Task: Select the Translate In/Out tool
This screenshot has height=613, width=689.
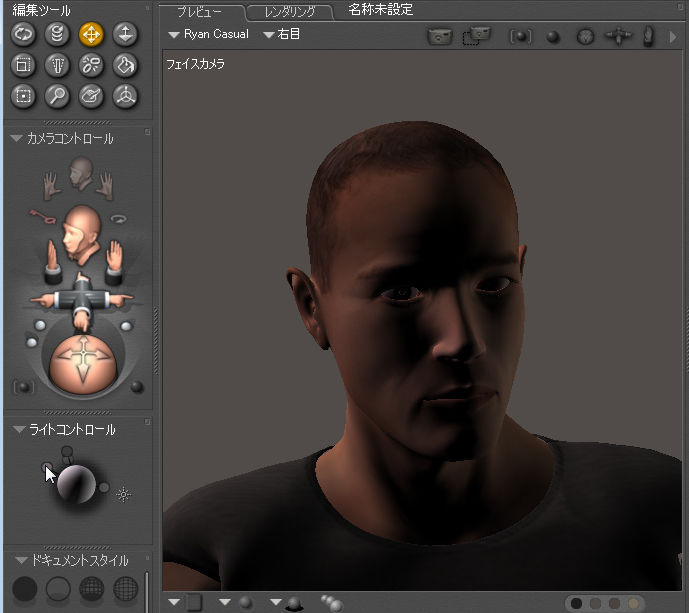Action: 125,34
